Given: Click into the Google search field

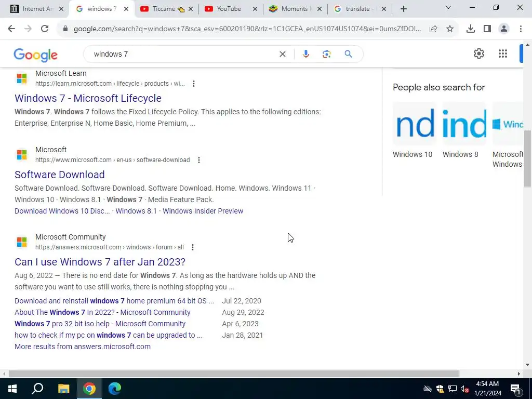Looking at the screenshot, I should coord(183,54).
